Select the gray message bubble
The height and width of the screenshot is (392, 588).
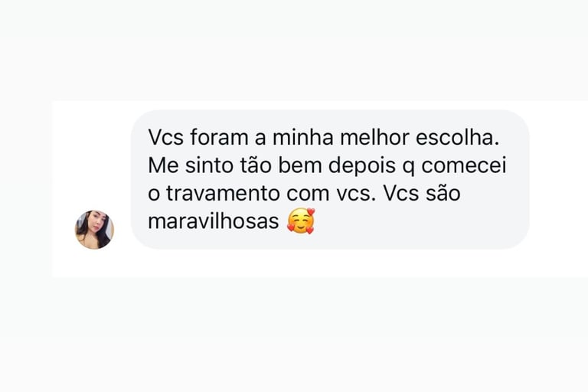(x=330, y=179)
